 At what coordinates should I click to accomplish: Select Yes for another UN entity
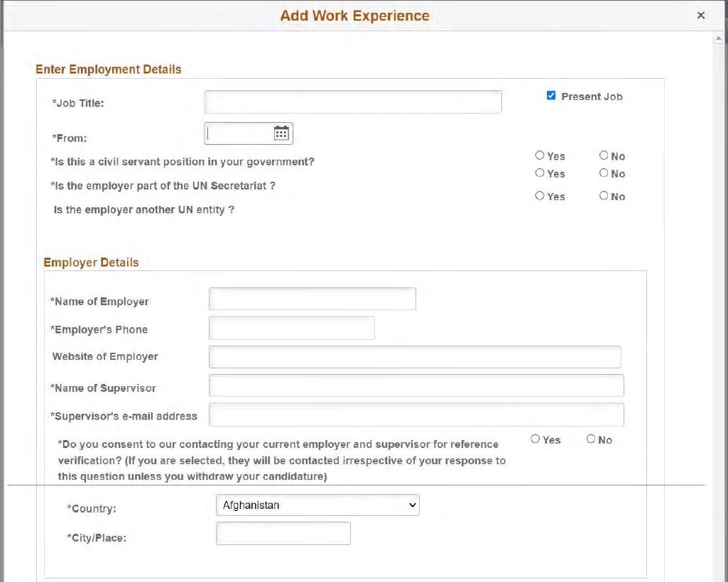[x=540, y=196]
